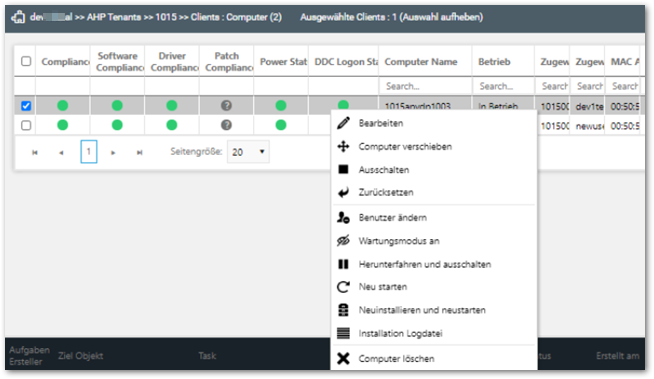
Task: Click the printer-like icon in the breadcrumb header
Action: coord(18,17)
